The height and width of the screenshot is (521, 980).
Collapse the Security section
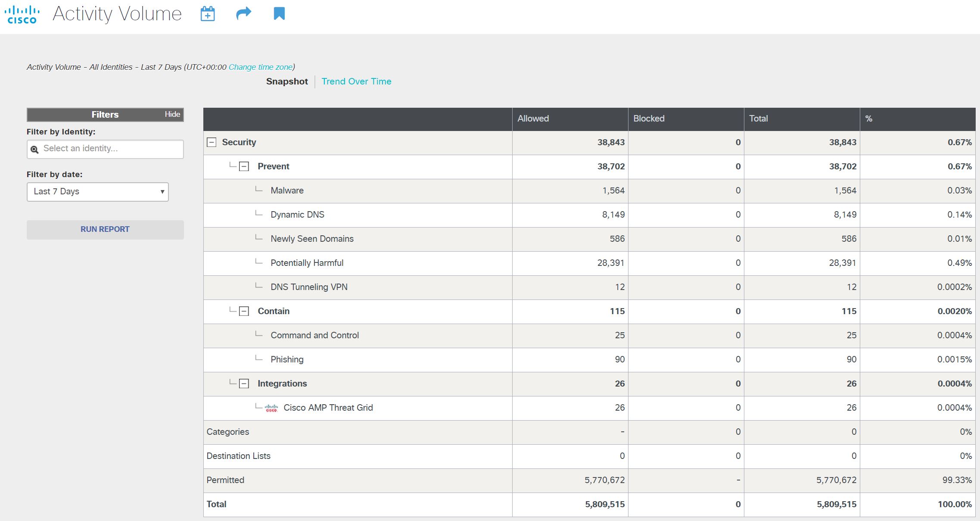tap(212, 142)
